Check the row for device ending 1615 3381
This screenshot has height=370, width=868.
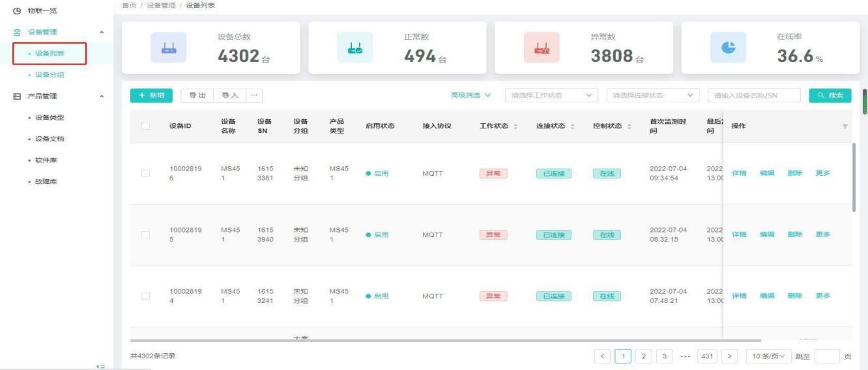[145, 173]
